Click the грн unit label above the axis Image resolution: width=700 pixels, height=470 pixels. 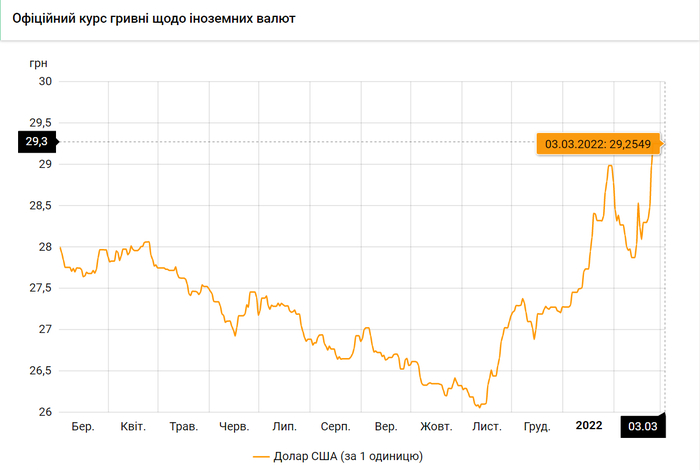click(39, 62)
